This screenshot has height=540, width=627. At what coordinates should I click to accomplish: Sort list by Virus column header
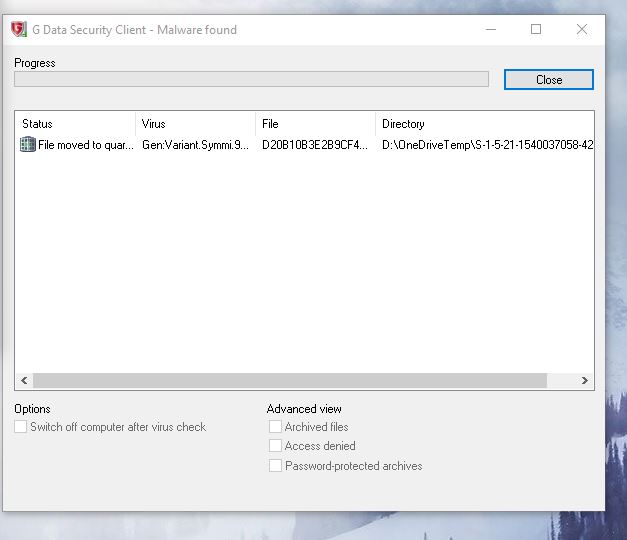(x=195, y=124)
